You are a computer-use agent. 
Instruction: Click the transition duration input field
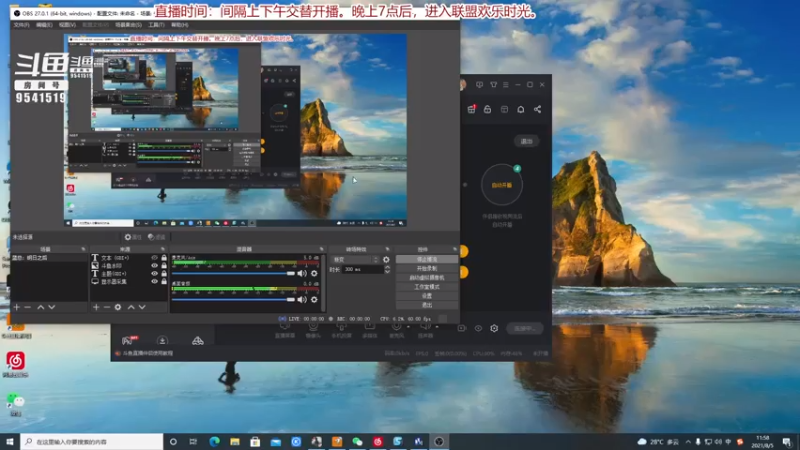click(363, 269)
